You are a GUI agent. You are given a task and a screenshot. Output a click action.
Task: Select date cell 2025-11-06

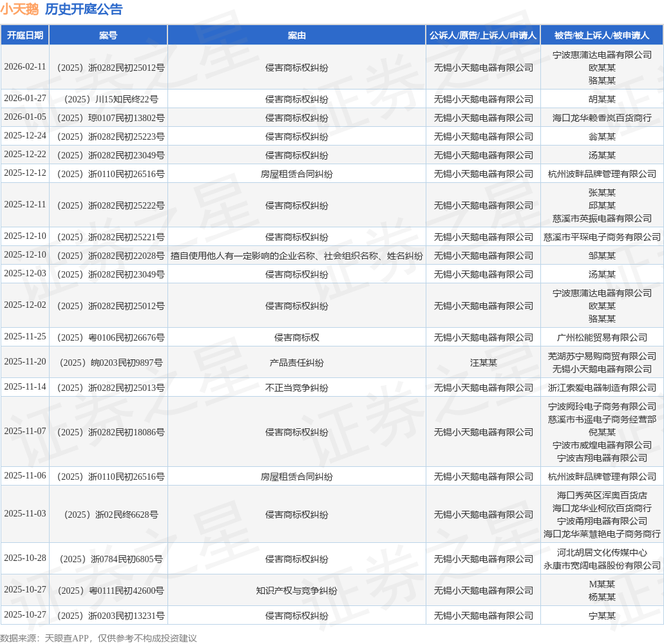click(x=25, y=475)
